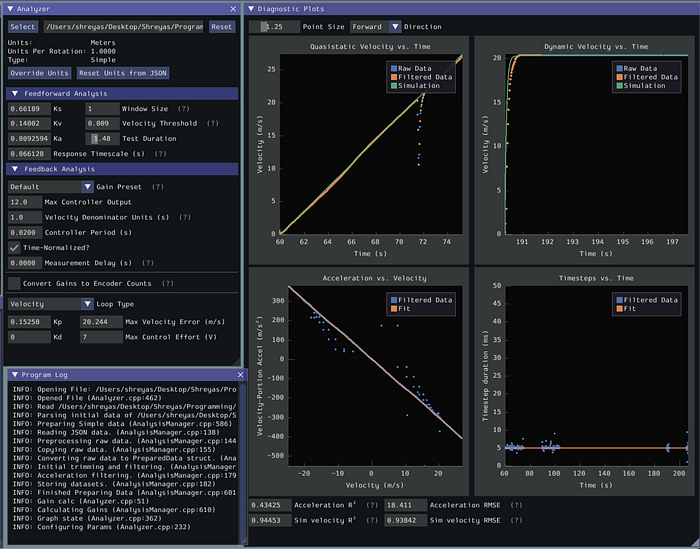The width and height of the screenshot is (700, 549).
Task: Toggle Filtered Data in Dynamic Velocity legend
Action: [647, 77]
